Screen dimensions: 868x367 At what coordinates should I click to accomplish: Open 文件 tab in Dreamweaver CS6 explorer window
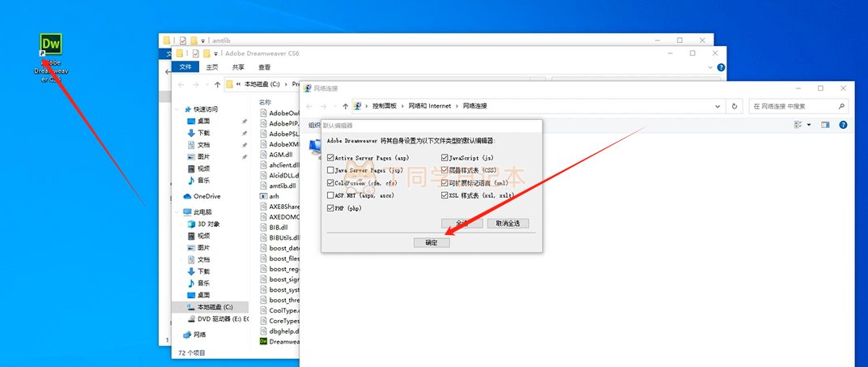[185, 67]
